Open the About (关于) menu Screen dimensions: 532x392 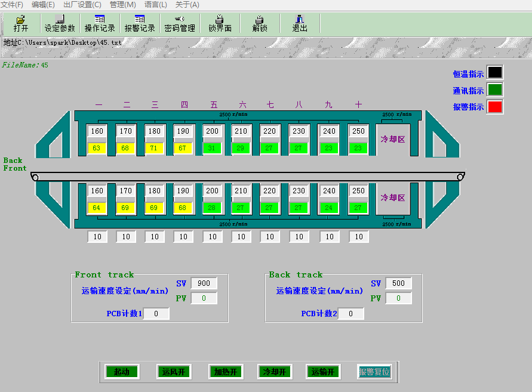[187, 5]
